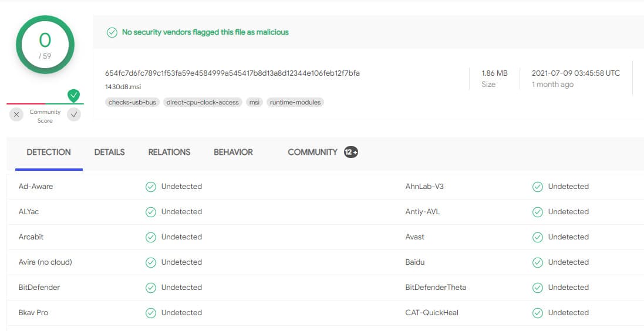Click the Avast undetected check icon
Viewport: 644px width, 331px height.
coord(538,237)
